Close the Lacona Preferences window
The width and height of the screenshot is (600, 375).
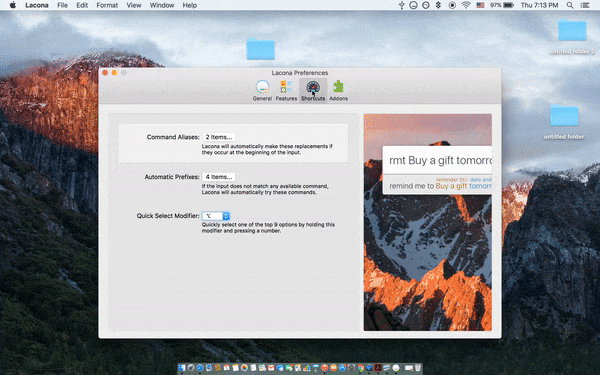tap(105, 73)
